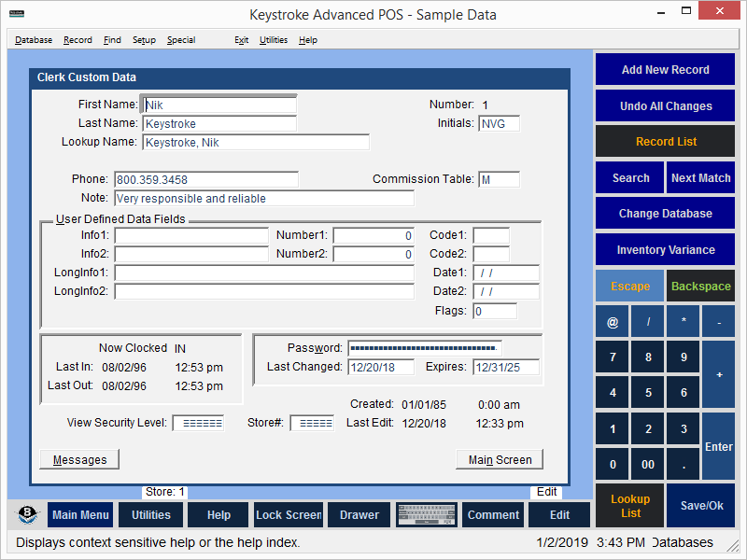Viewport: 747px width, 560px height.
Task: Click the Change Database button
Action: pyautogui.click(x=665, y=214)
